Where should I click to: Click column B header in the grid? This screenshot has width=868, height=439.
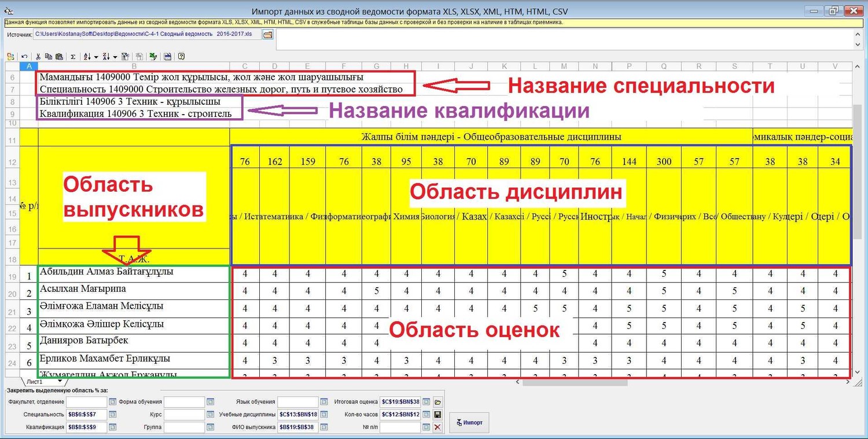pyautogui.click(x=134, y=66)
